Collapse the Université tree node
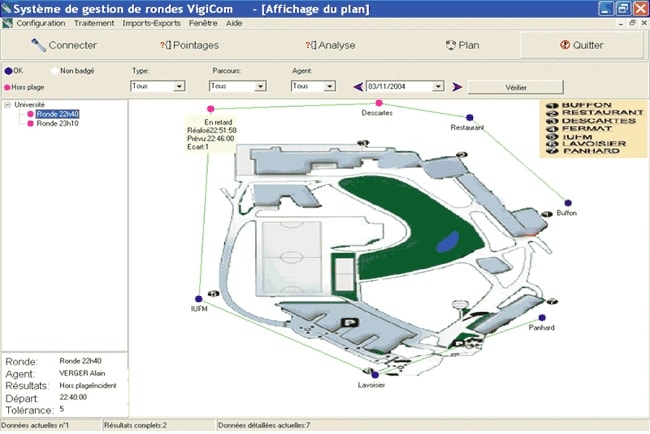 click(x=8, y=104)
